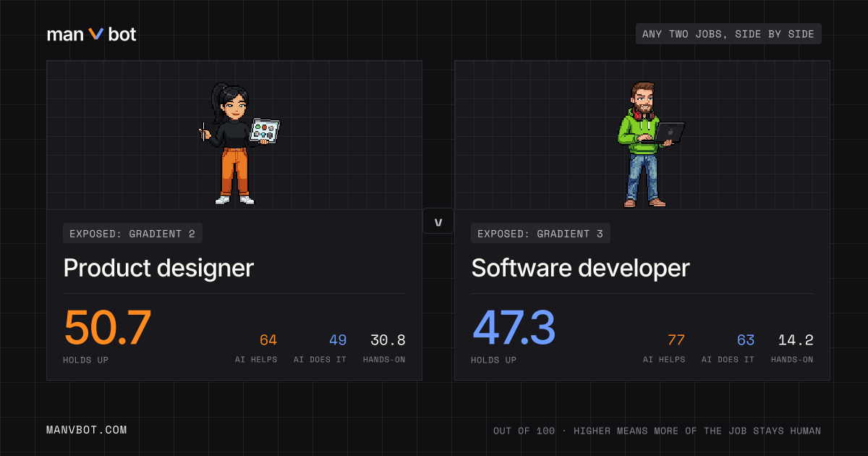This screenshot has height=456, width=868.
Task: Click Product designer's AI does it value 49
Action: coord(338,340)
